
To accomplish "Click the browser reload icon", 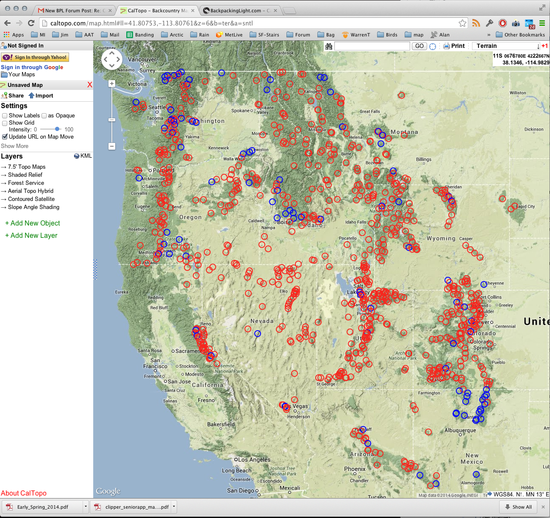I will [x=31, y=23].
